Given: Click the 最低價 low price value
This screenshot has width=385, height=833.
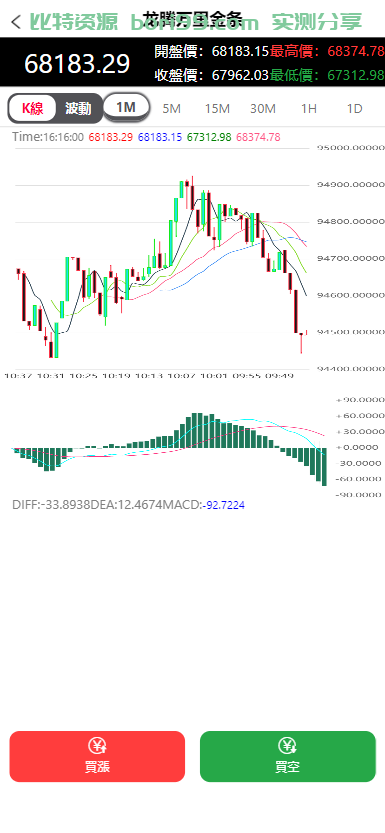Looking at the screenshot, I should click(x=356, y=75).
